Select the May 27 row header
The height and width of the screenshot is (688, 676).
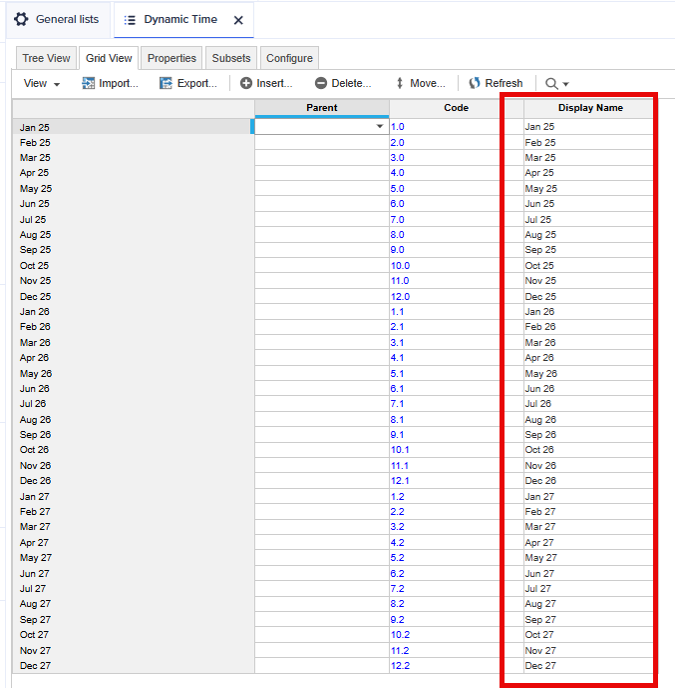point(133,558)
